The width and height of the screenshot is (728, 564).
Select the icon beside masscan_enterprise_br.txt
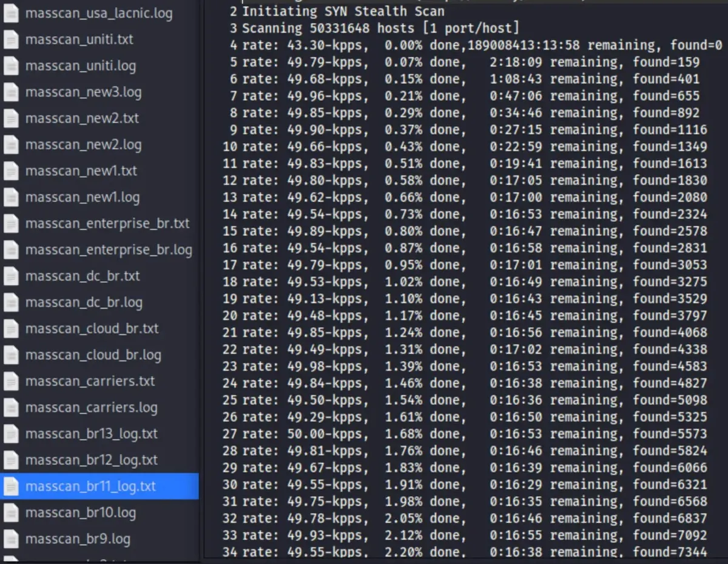pyautogui.click(x=12, y=223)
